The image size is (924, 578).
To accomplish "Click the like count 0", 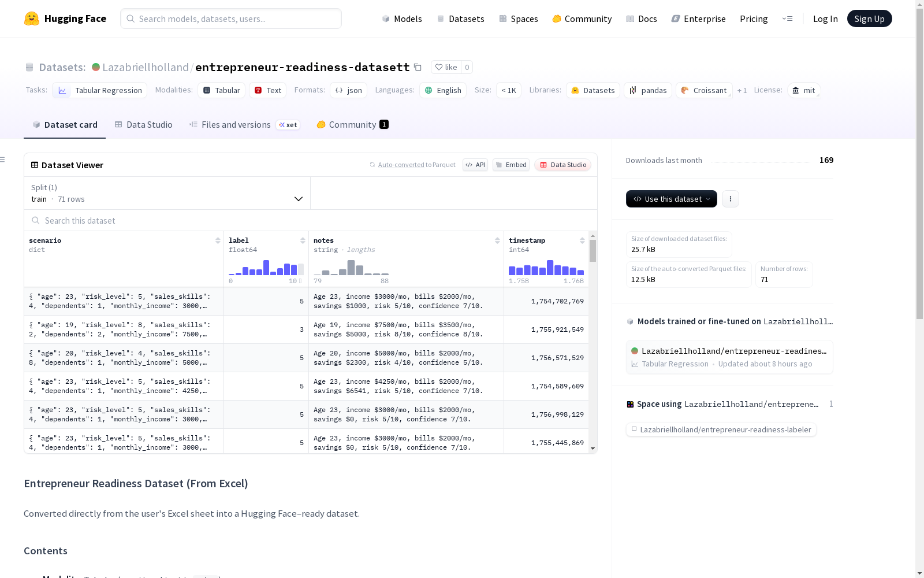I will (x=467, y=67).
